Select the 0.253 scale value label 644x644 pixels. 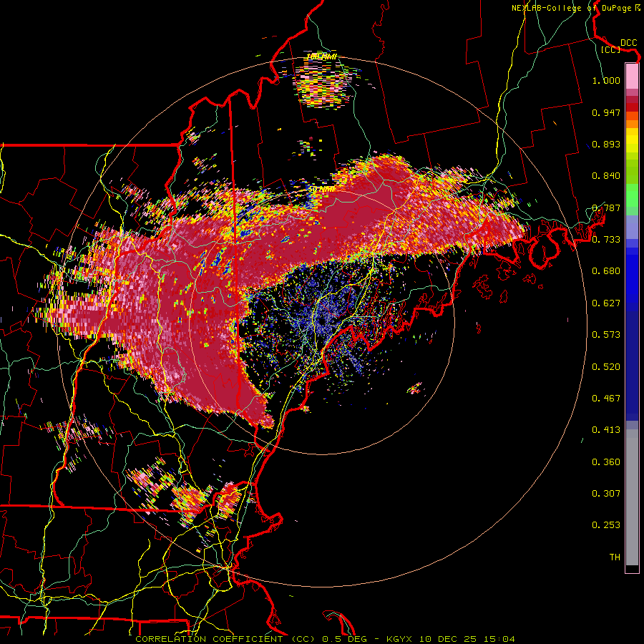click(x=606, y=525)
